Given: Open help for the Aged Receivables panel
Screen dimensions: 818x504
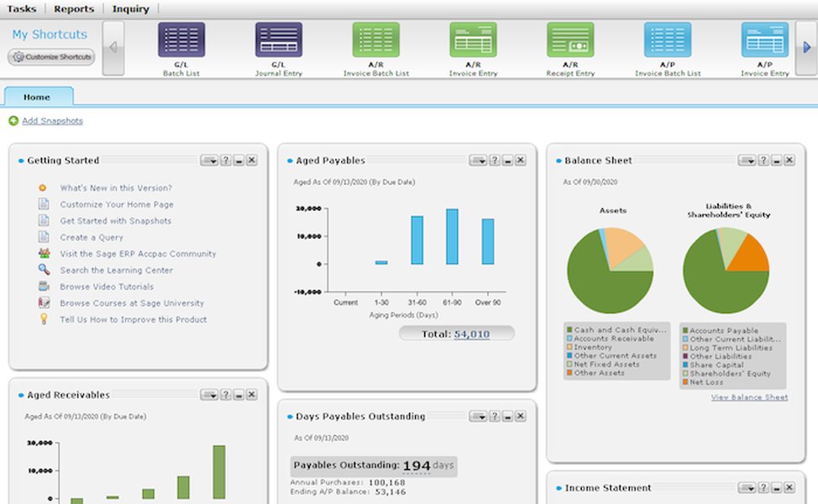Looking at the screenshot, I should (x=225, y=395).
